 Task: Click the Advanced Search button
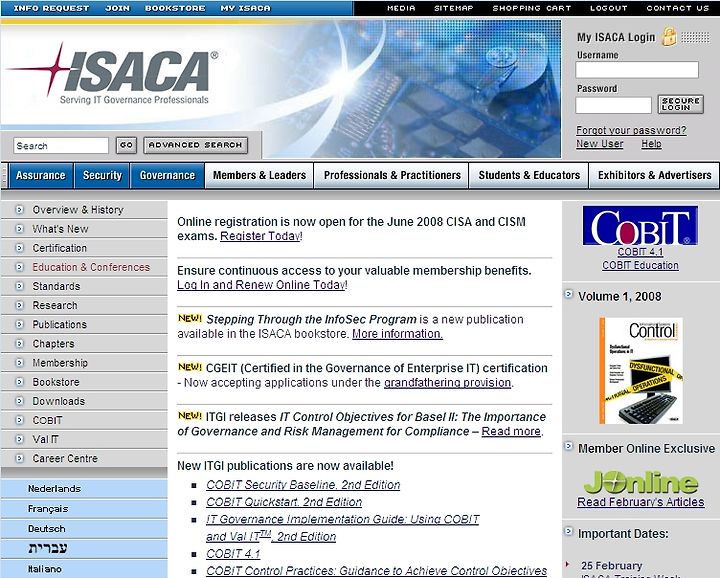196,145
